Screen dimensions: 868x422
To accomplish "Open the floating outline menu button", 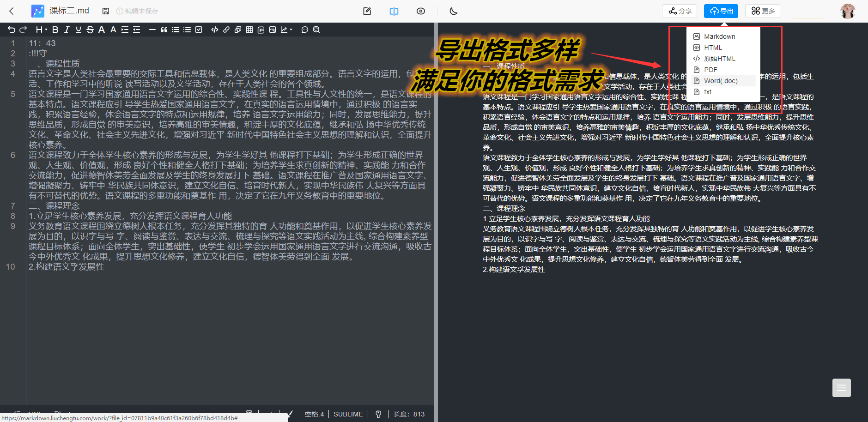I will 842,388.
